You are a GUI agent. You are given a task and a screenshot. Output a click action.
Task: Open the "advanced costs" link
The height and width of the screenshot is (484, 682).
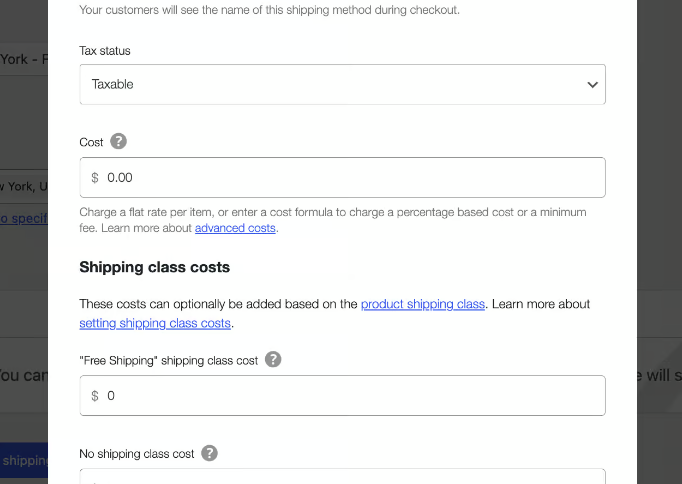[235, 228]
